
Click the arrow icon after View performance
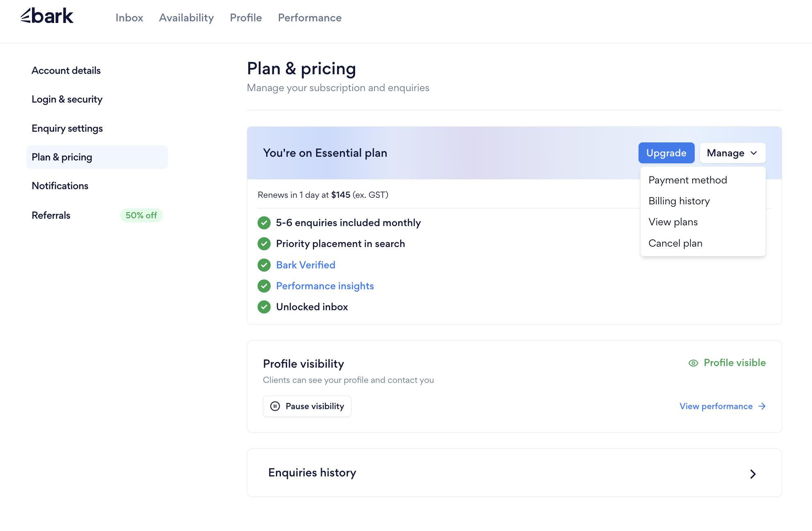pos(762,406)
